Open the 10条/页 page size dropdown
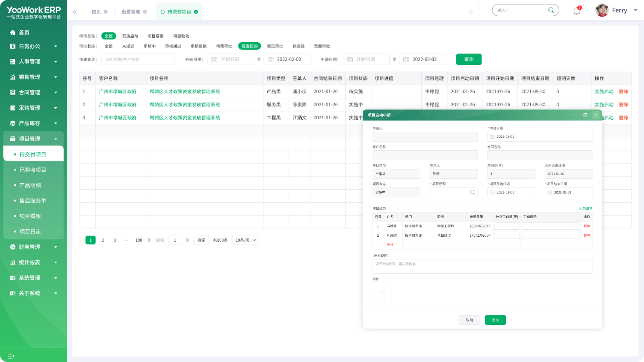This screenshot has width=644, height=362. tap(245, 240)
